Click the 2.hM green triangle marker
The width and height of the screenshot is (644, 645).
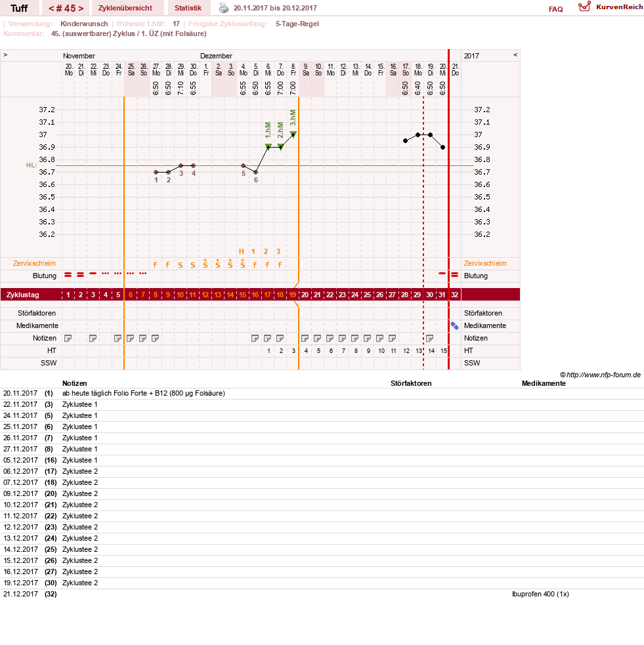point(281,146)
